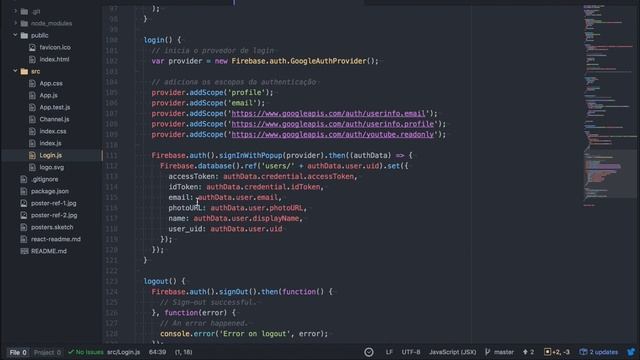Viewport: 640px width, 360px height.
Task: Open Channel.js in the tree
Action: pos(54,119)
